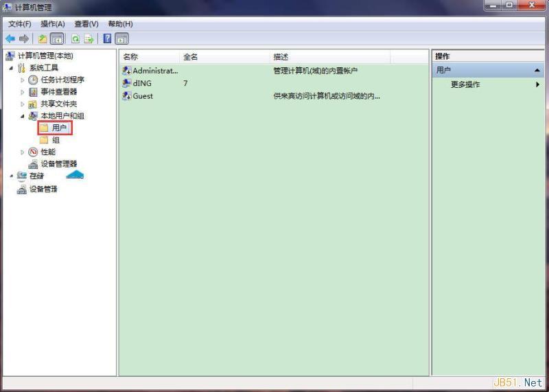Screen dimensions: 549x392
Task: Select 性能 gauge icon in tree
Action: click(x=33, y=152)
